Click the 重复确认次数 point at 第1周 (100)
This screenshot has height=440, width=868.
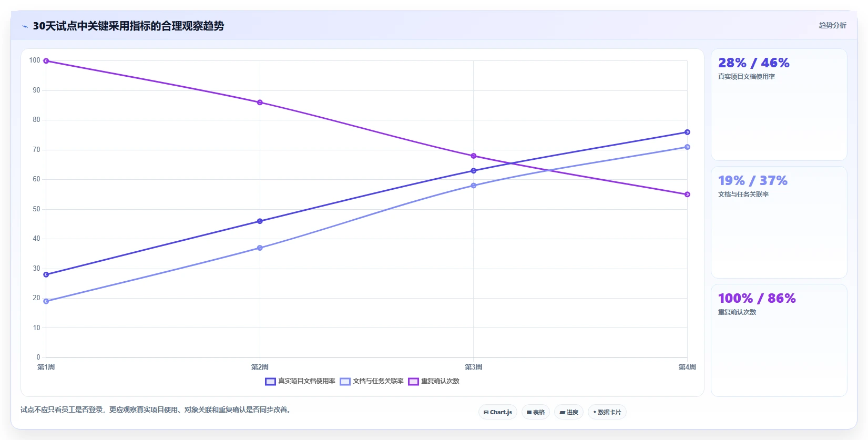46,61
